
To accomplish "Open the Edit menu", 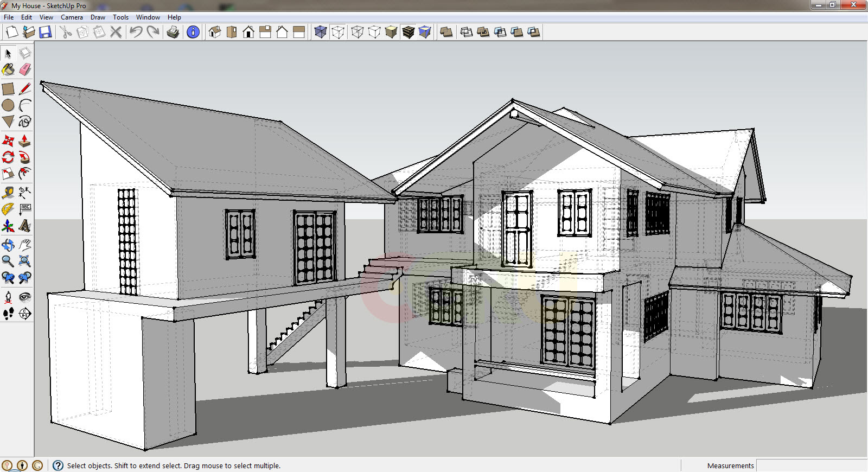I will [x=27, y=17].
